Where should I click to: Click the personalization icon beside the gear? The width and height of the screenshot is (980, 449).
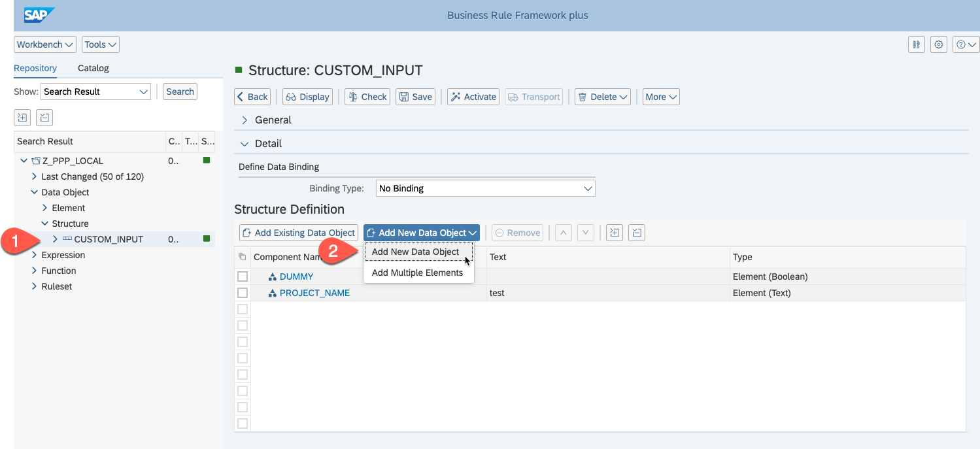(x=917, y=44)
